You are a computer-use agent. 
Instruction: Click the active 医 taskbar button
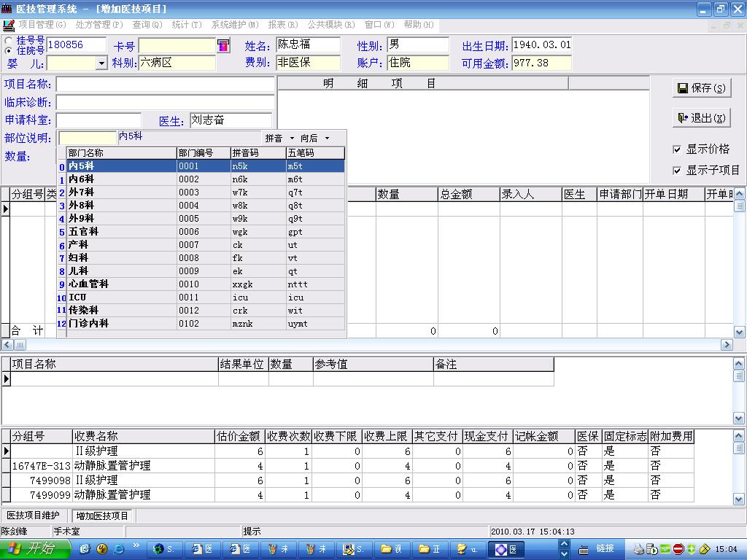tap(506, 550)
